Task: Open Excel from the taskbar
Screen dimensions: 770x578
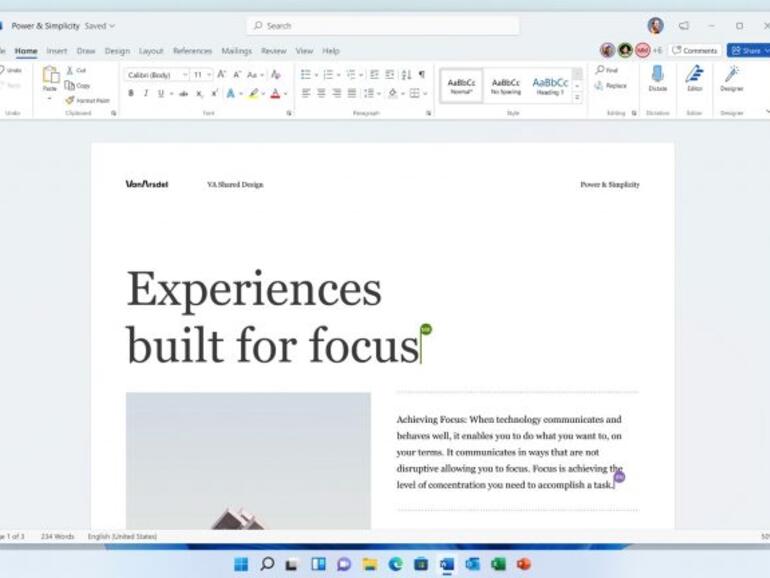Action: [498, 564]
